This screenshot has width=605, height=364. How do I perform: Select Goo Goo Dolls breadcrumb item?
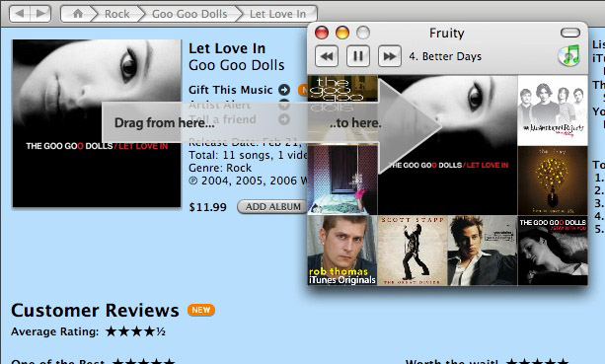(189, 14)
